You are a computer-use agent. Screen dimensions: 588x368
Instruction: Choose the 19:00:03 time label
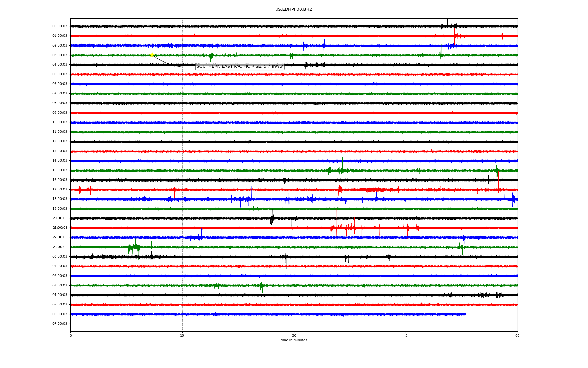60,209
